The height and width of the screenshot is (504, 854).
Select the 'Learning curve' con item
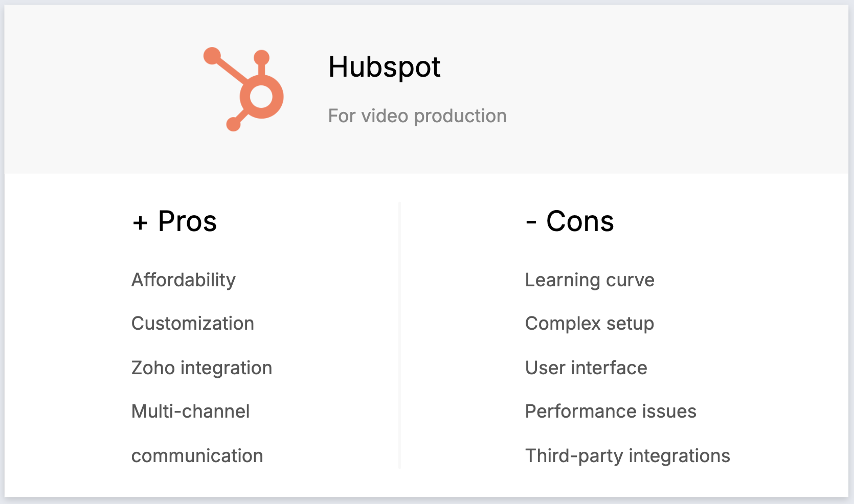pyautogui.click(x=590, y=280)
